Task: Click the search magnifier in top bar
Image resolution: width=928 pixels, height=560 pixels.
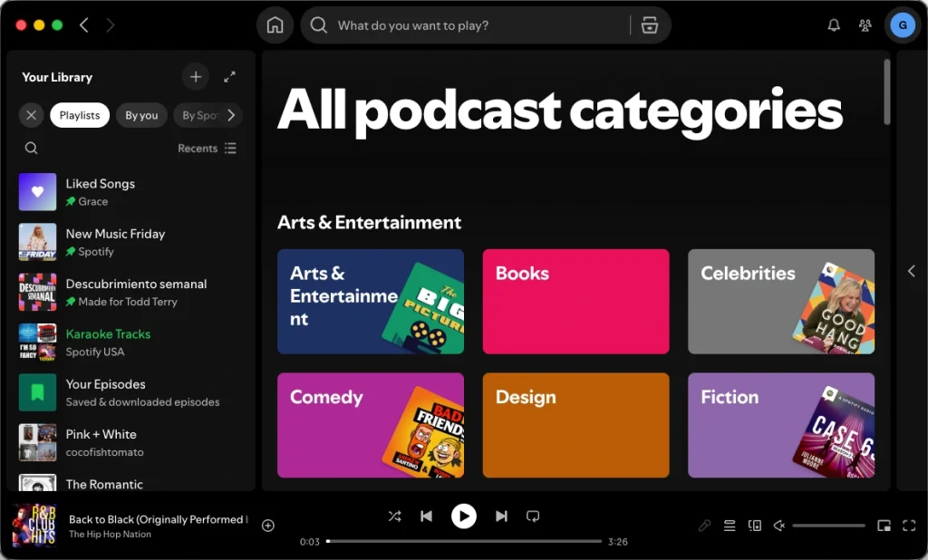Action: tap(318, 25)
